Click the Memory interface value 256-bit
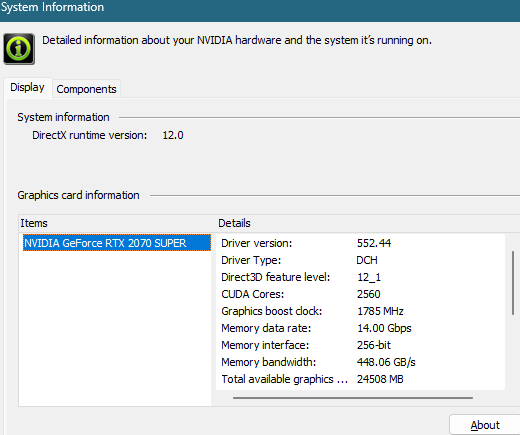Screen dimensions: 520x435 click(374, 345)
